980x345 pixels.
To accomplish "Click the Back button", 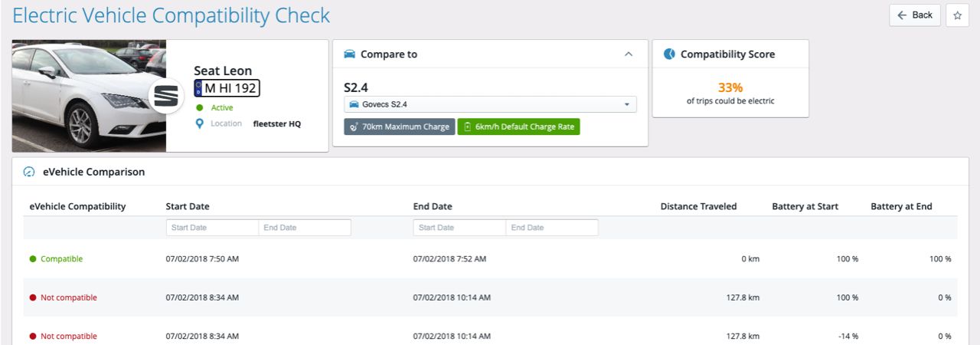I will point(915,15).
